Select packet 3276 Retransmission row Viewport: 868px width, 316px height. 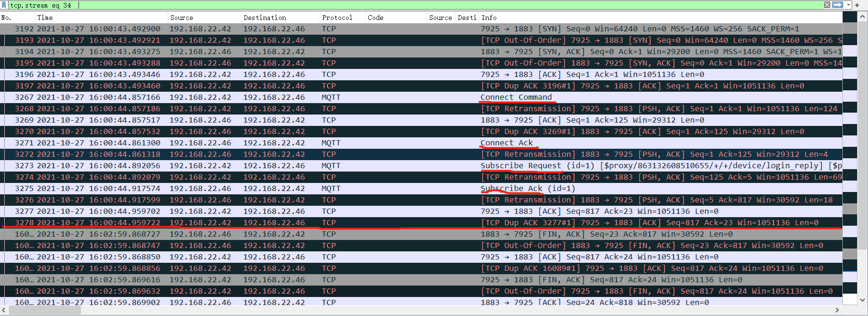click(x=421, y=200)
